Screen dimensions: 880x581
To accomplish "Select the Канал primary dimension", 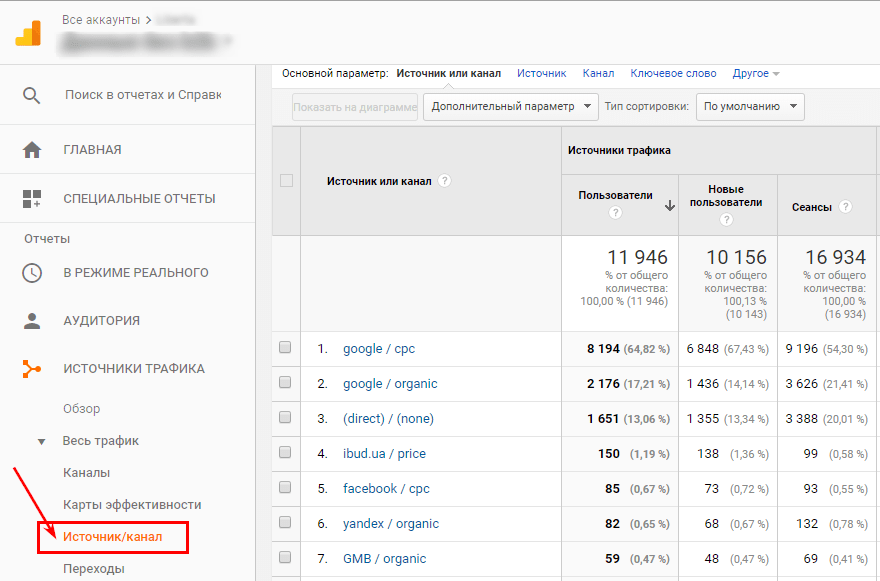I will (x=598, y=74).
